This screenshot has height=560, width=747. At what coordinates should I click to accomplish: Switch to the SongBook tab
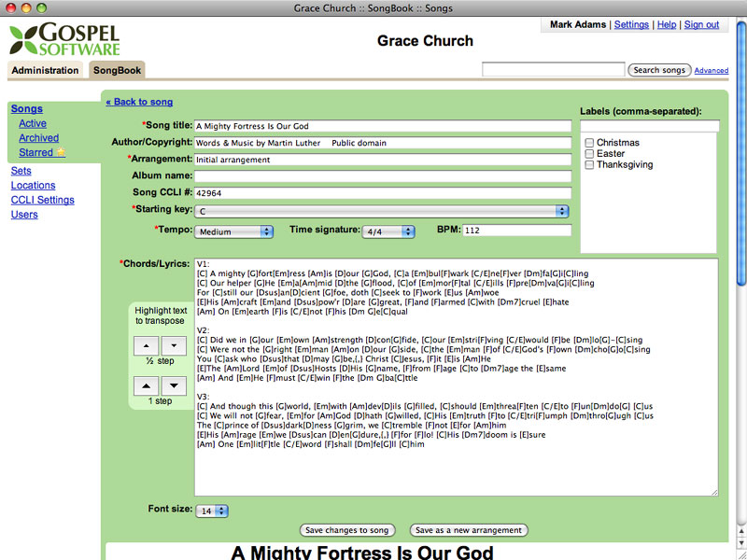(x=118, y=70)
